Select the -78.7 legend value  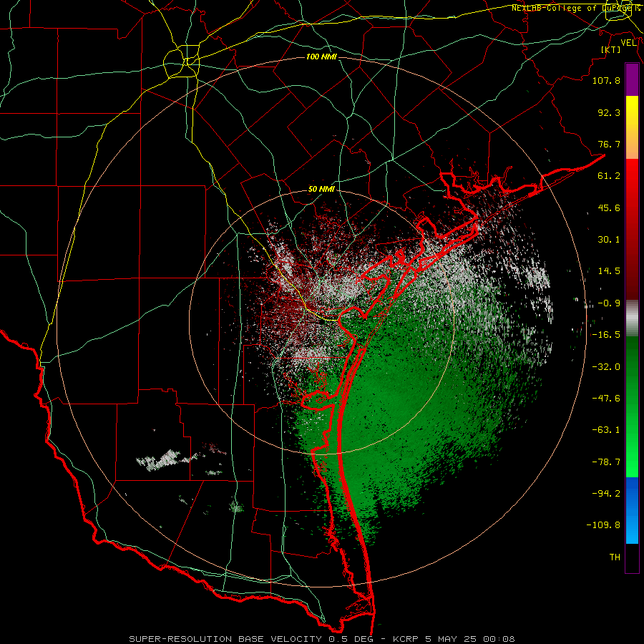[x=606, y=462]
